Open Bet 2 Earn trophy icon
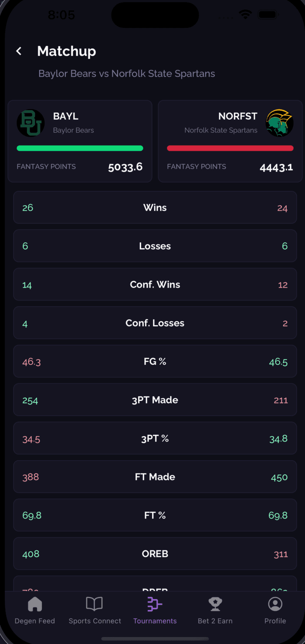Screen dimensions: 305x644 215,604
